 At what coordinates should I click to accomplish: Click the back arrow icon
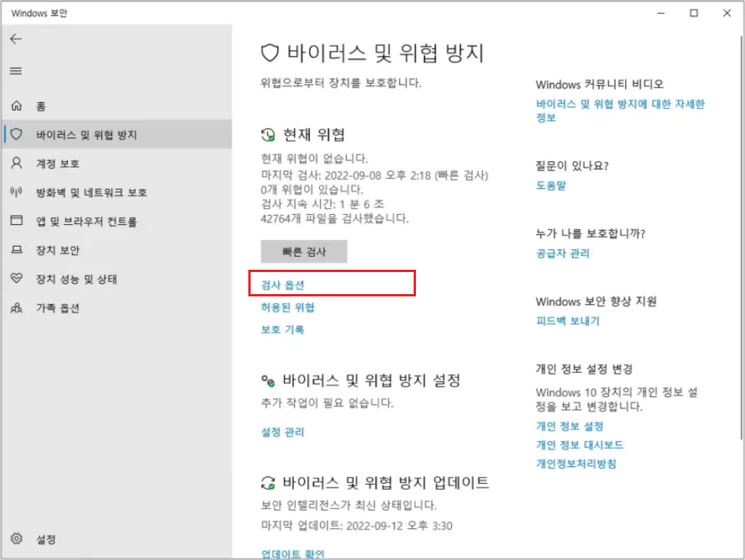(16, 39)
